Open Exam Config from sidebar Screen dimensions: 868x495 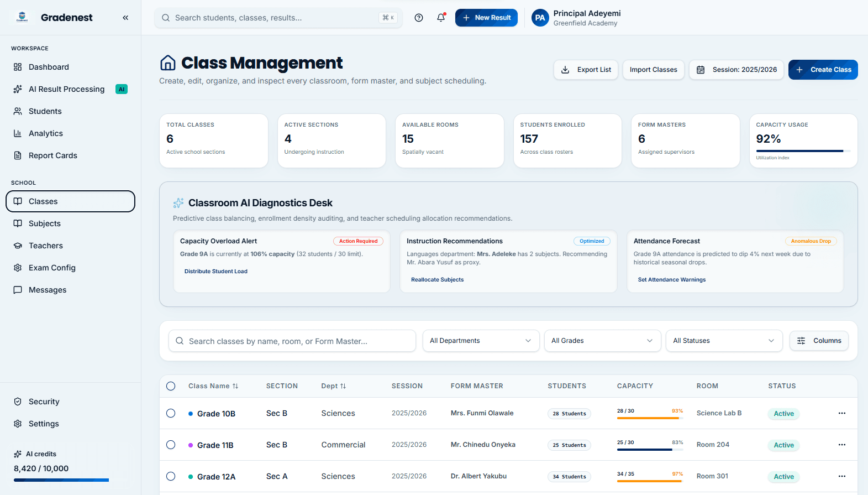click(71, 268)
